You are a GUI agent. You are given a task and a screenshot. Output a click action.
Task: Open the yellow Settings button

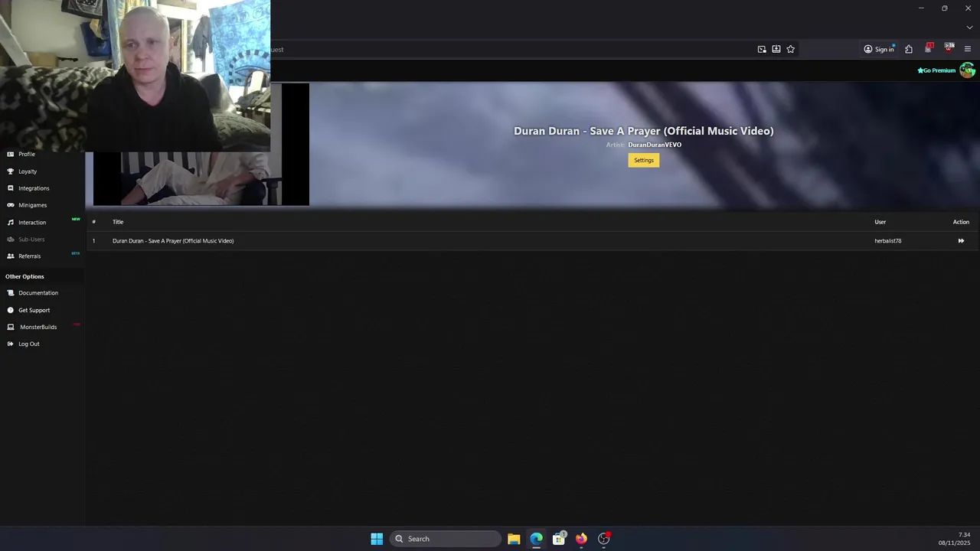644,160
